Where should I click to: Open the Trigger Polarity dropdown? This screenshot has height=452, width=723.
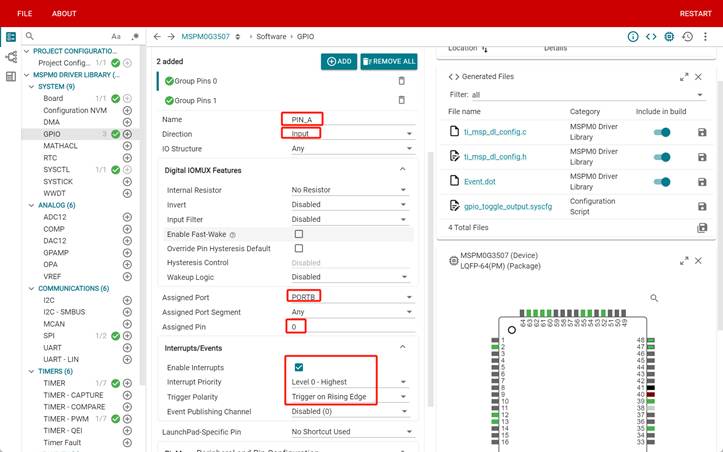pyautogui.click(x=350, y=396)
